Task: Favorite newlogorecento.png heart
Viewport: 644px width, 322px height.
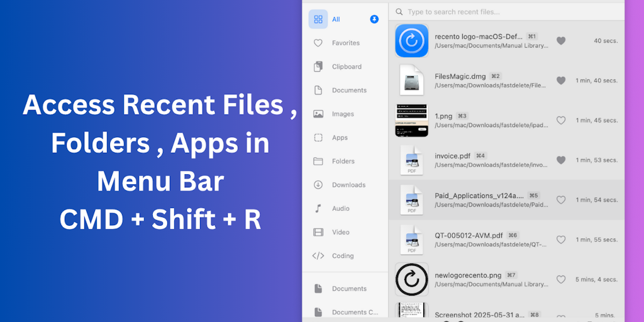Action: (x=560, y=279)
